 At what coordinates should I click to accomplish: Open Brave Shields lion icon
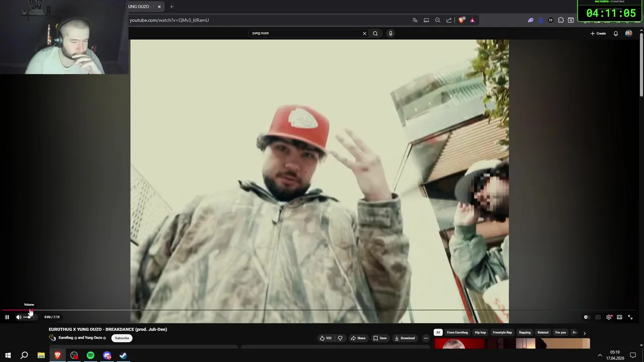(461, 20)
